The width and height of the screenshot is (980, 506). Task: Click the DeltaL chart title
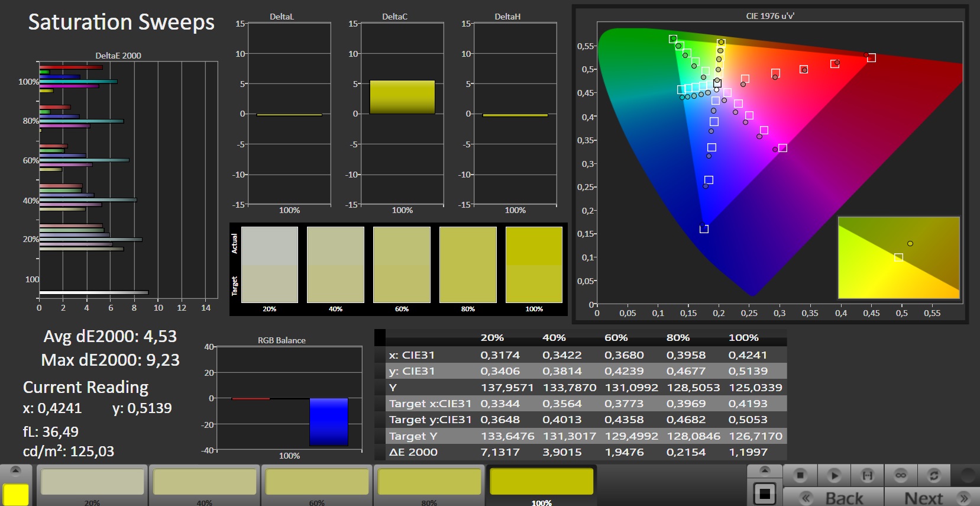click(282, 17)
